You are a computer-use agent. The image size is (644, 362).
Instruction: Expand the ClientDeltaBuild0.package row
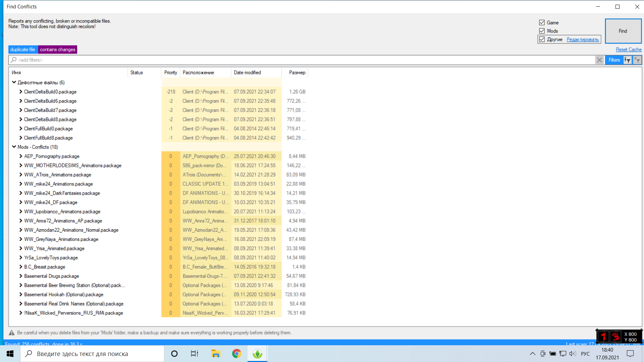coord(21,92)
